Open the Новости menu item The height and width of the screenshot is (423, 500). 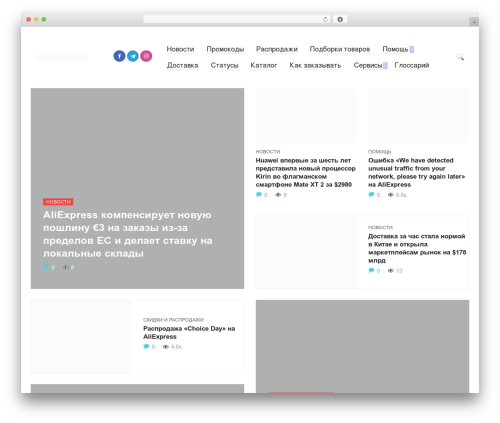coord(180,49)
